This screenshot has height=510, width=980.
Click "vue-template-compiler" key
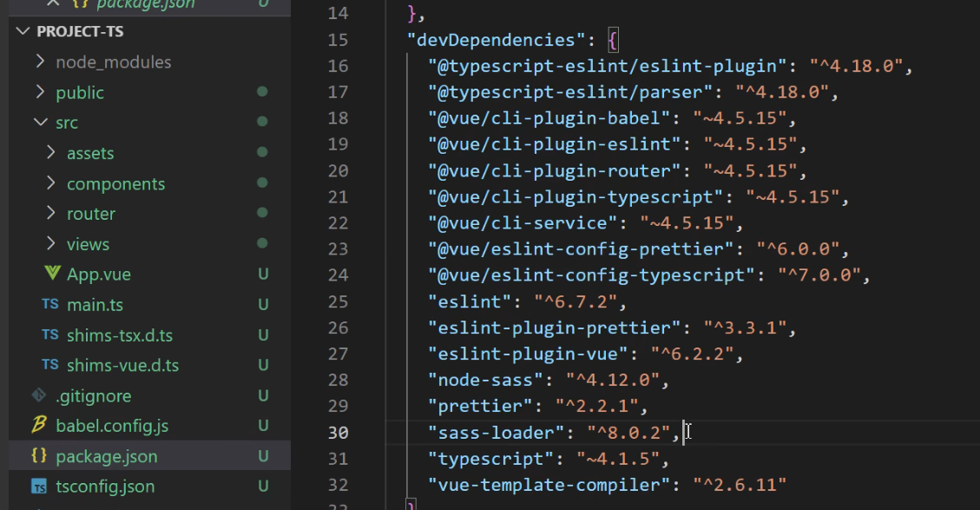point(549,485)
